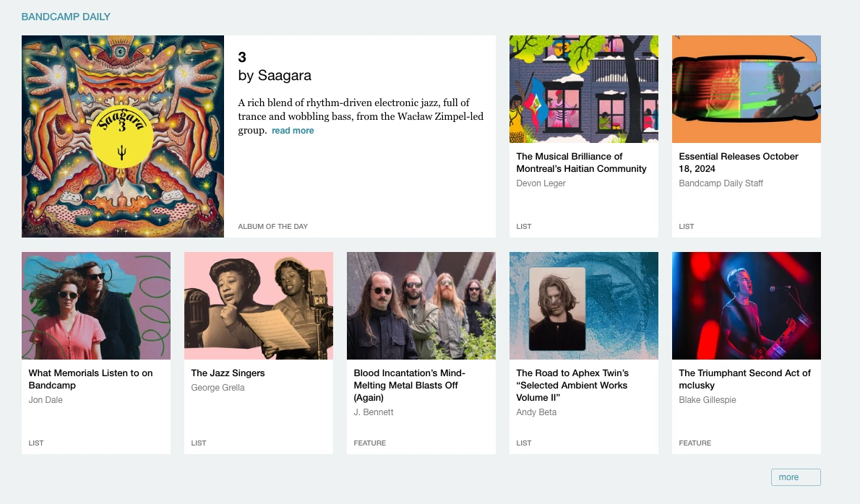Click The Jazz Singers pink image

(x=259, y=305)
